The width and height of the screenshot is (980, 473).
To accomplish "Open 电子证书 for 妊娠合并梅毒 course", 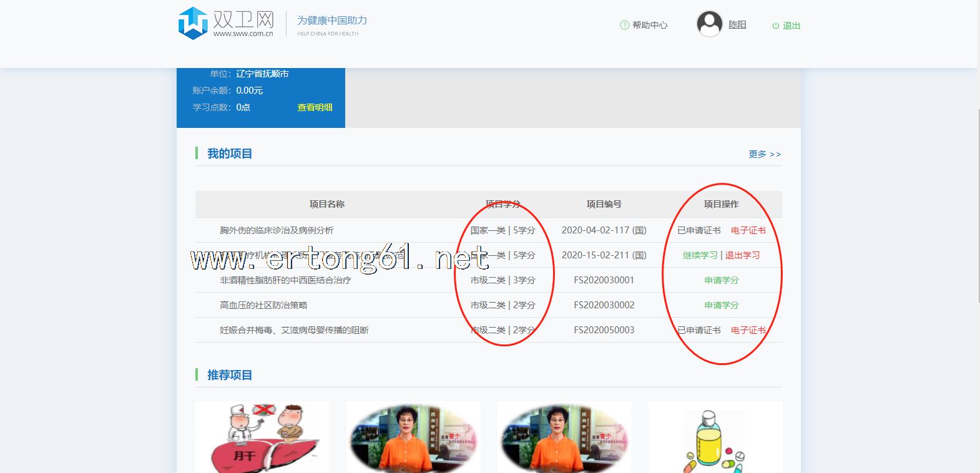I will pyautogui.click(x=748, y=330).
